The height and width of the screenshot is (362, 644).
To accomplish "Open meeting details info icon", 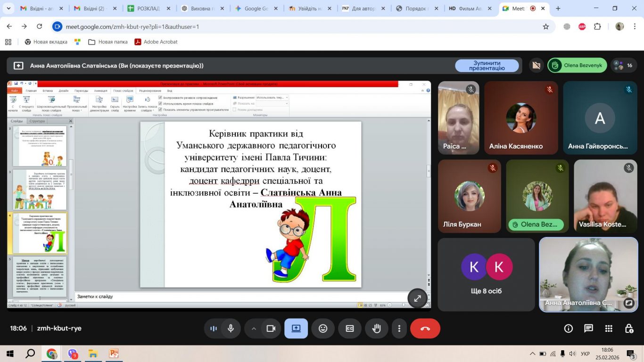I will 568,329.
